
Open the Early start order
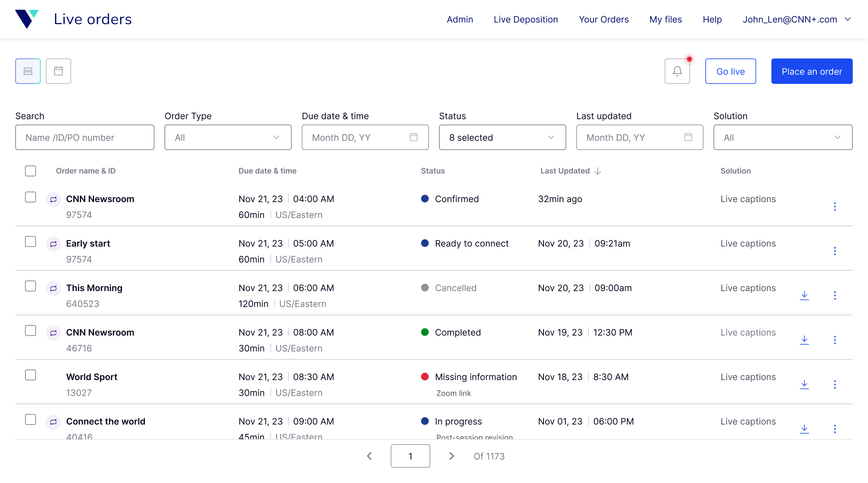(88, 244)
